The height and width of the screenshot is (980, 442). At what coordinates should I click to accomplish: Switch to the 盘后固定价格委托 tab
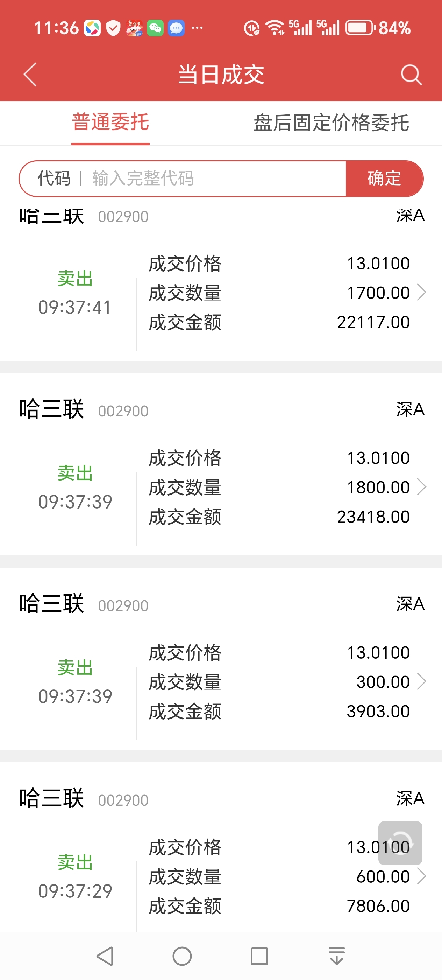click(x=331, y=122)
